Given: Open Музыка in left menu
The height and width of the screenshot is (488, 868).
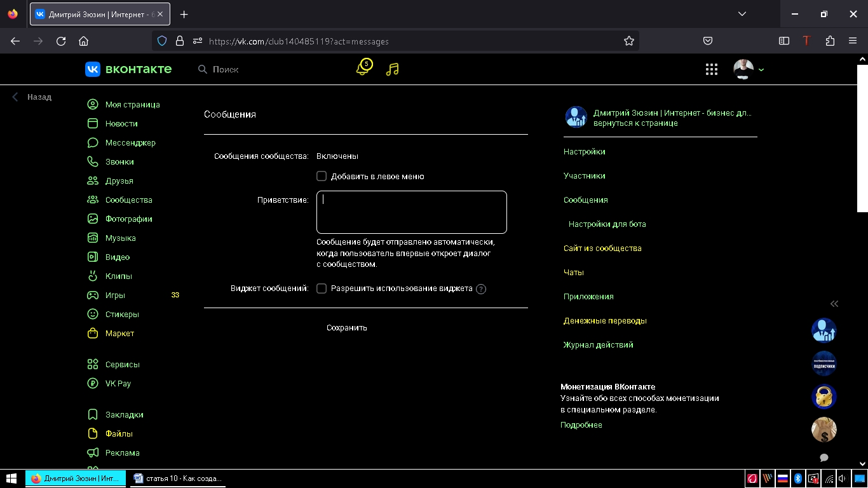Looking at the screenshot, I should 121,238.
